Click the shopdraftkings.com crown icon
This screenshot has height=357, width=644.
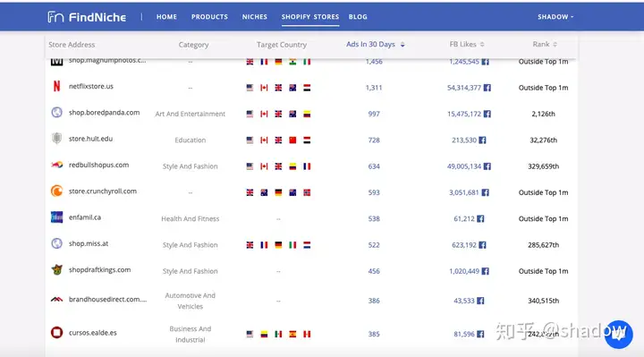(x=56, y=269)
